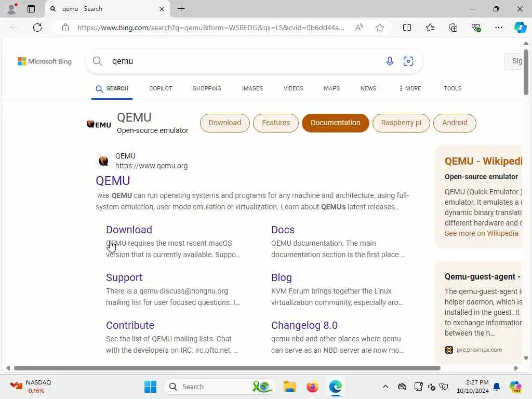
Task: Open the Copilot sidebar icon
Action: point(520,28)
